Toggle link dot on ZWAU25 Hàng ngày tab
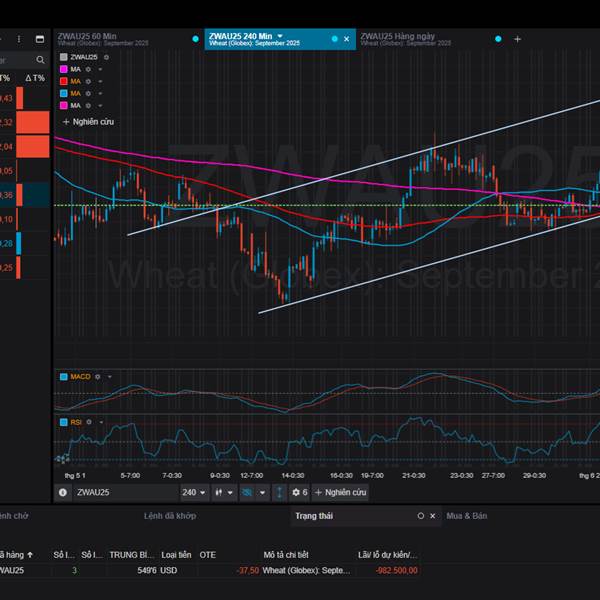Viewport: 600px width, 600px height. [498, 39]
